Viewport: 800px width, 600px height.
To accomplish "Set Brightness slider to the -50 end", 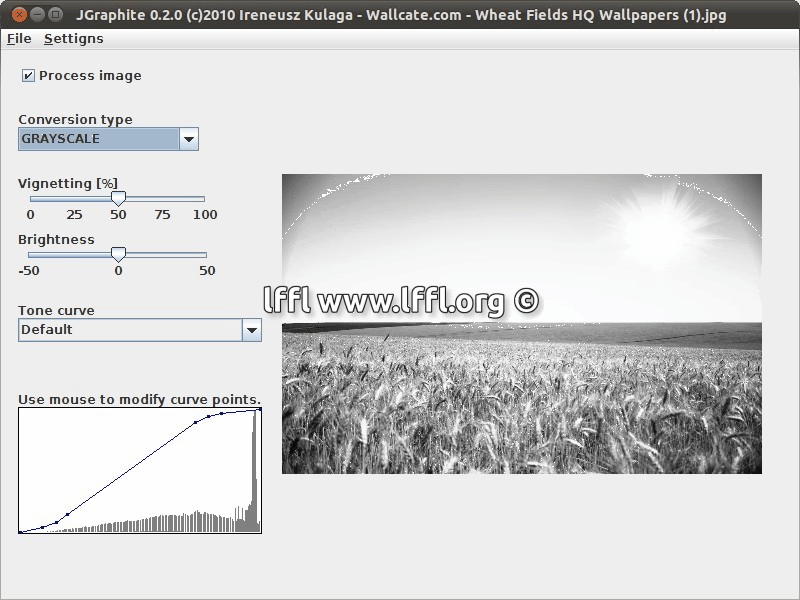I will pos(30,255).
